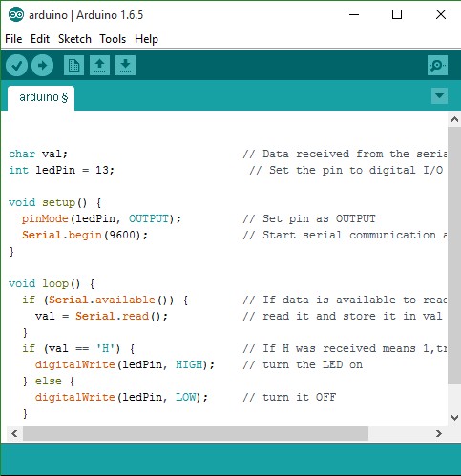Viewport: 461px width, 476px height.
Task: Open the Help menu
Action: coord(146,39)
